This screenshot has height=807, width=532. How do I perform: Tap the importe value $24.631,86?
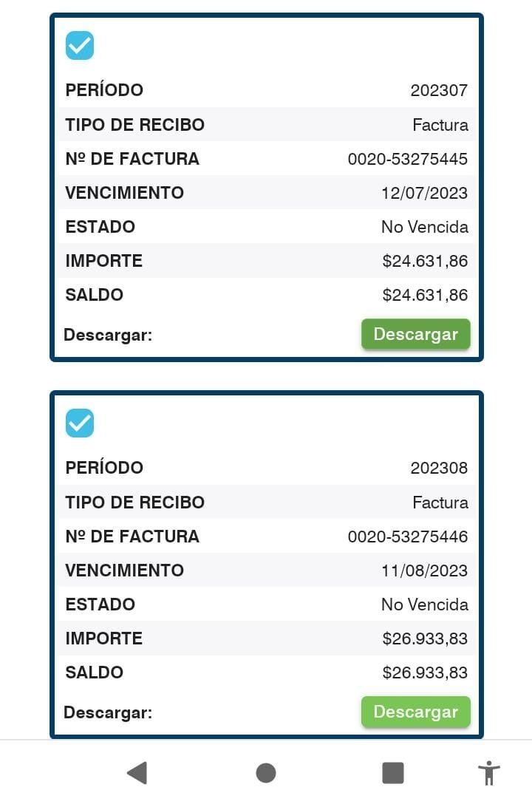point(425,261)
